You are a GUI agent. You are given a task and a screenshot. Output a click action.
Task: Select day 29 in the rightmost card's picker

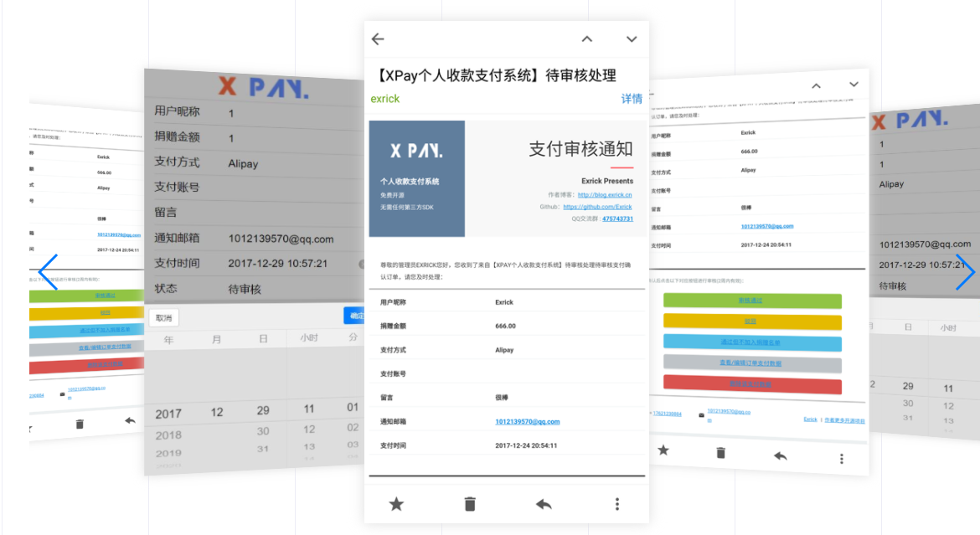(x=908, y=386)
